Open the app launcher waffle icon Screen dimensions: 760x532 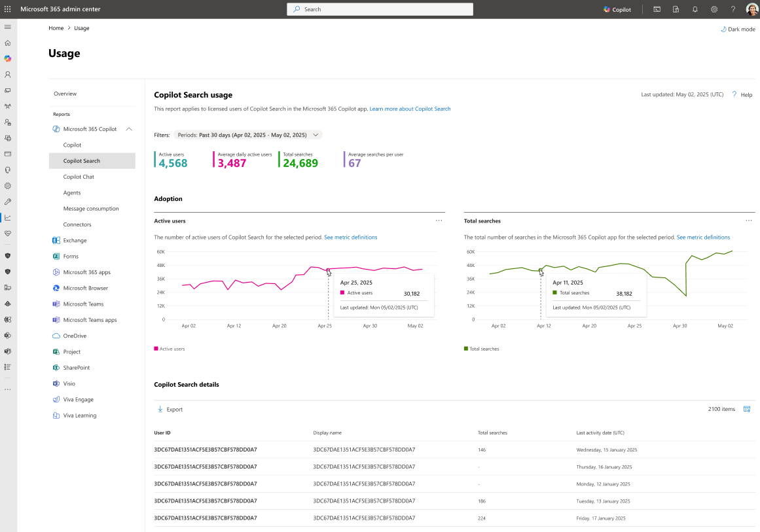click(8, 9)
